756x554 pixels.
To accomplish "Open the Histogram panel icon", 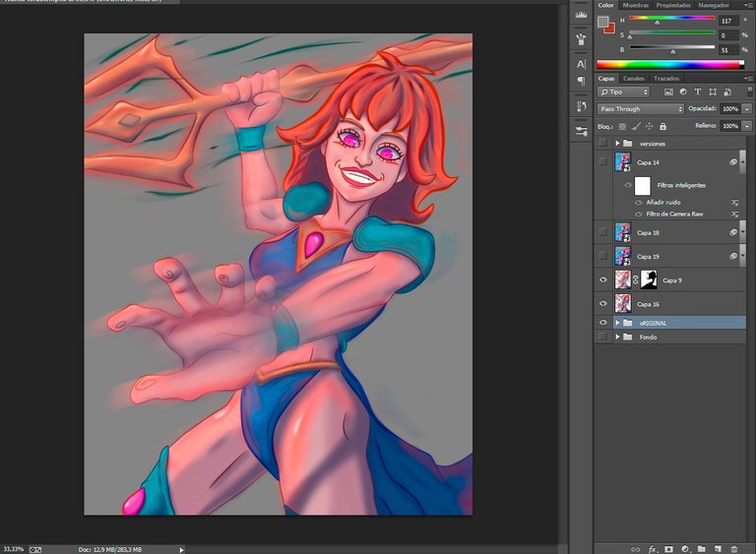I will (x=582, y=14).
